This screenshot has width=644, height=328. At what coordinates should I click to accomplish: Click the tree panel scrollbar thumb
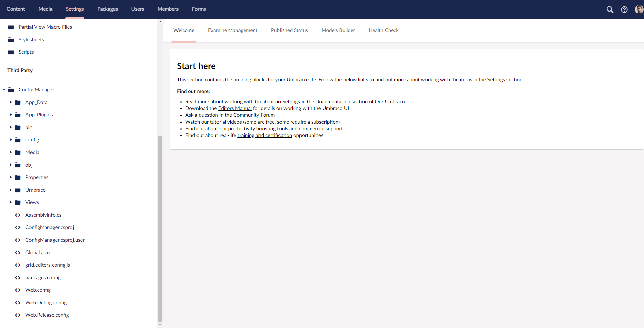point(160,229)
